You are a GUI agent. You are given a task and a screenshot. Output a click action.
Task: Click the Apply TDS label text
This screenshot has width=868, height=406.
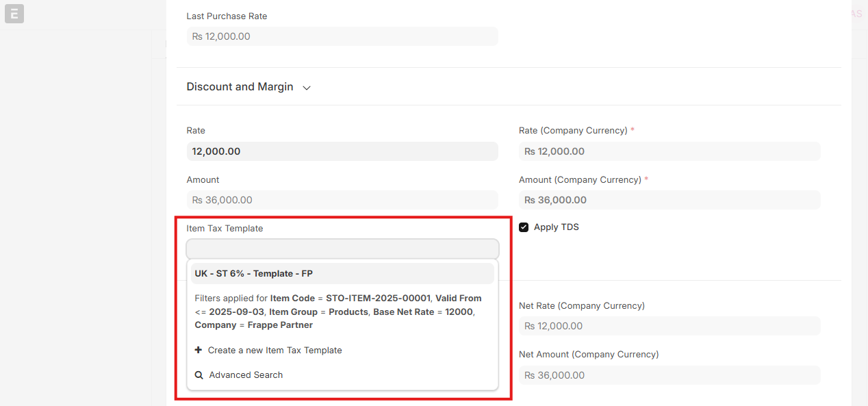coord(556,227)
